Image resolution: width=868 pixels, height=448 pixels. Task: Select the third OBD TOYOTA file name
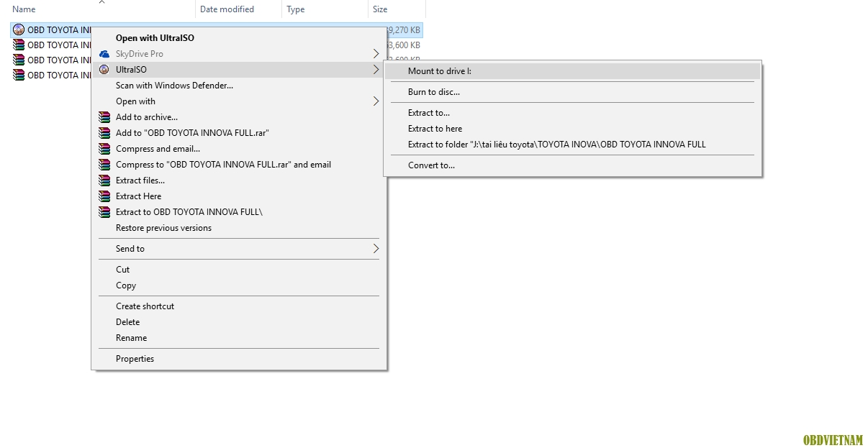(x=58, y=60)
